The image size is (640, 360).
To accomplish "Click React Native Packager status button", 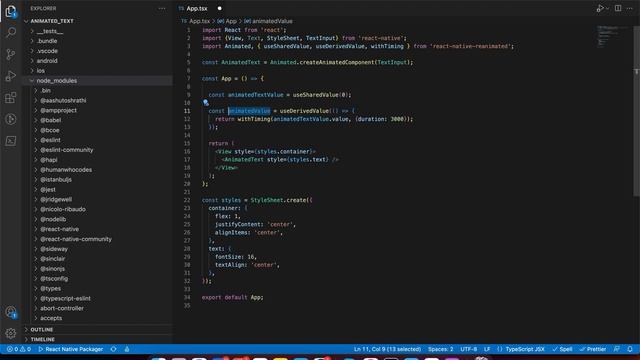I will click(71, 349).
